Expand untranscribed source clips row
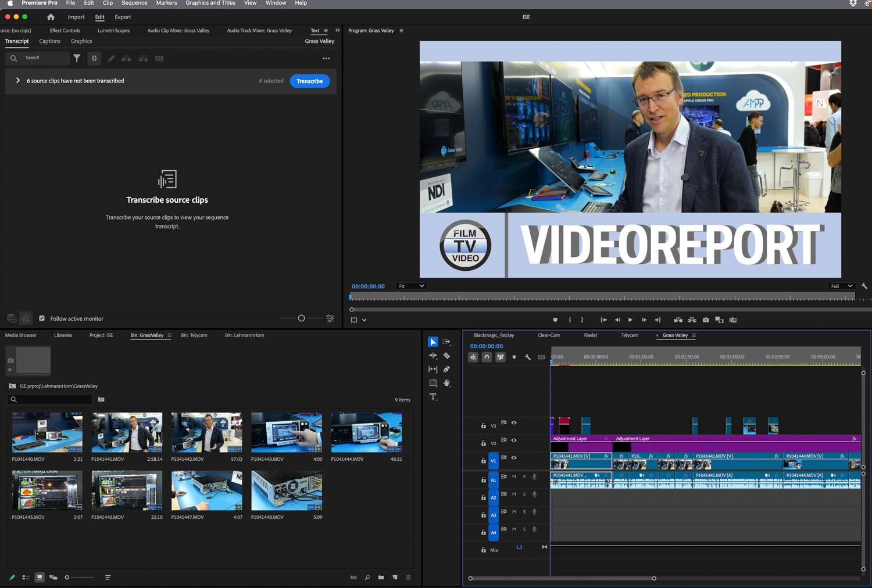 (18, 81)
